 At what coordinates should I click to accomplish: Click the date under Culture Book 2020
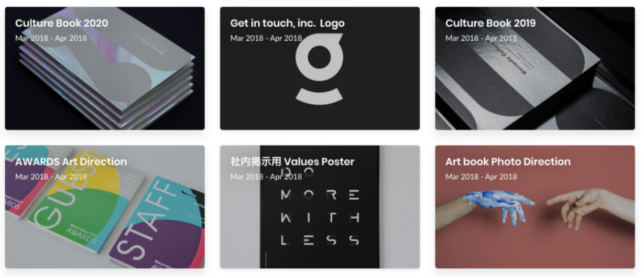pyautogui.click(x=51, y=38)
